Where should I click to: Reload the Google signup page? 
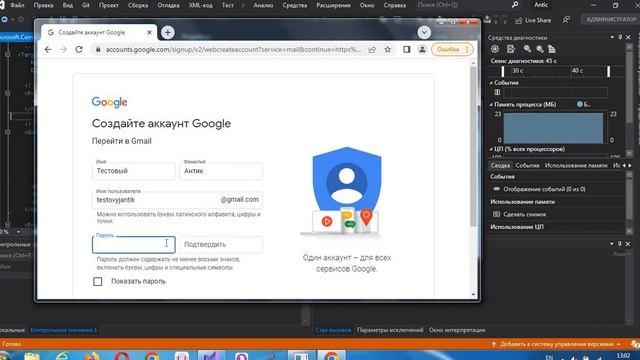[x=79, y=49]
